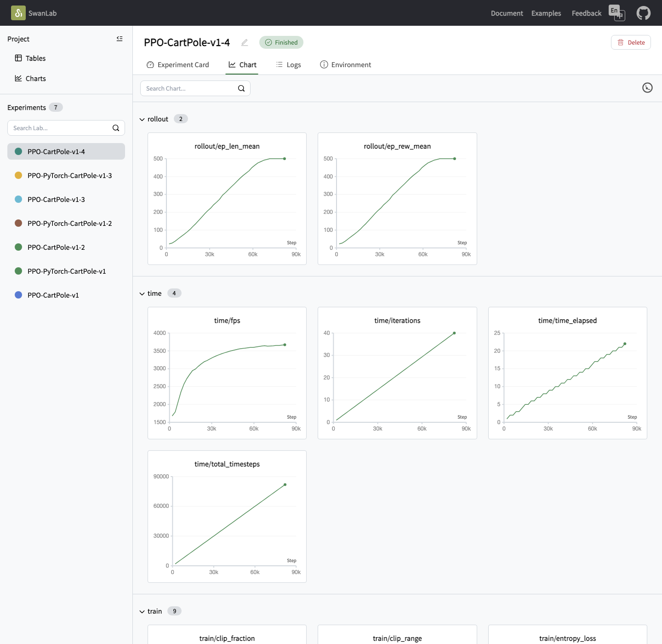Open the Document link
The width and height of the screenshot is (662, 644).
507,13
